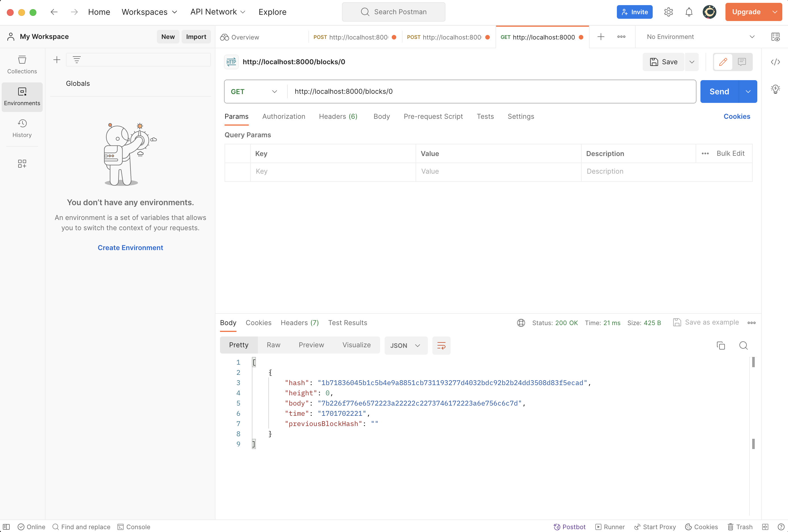This screenshot has height=532, width=788.
Task: Toggle line wrap in response
Action: click(x=441, y=345)
